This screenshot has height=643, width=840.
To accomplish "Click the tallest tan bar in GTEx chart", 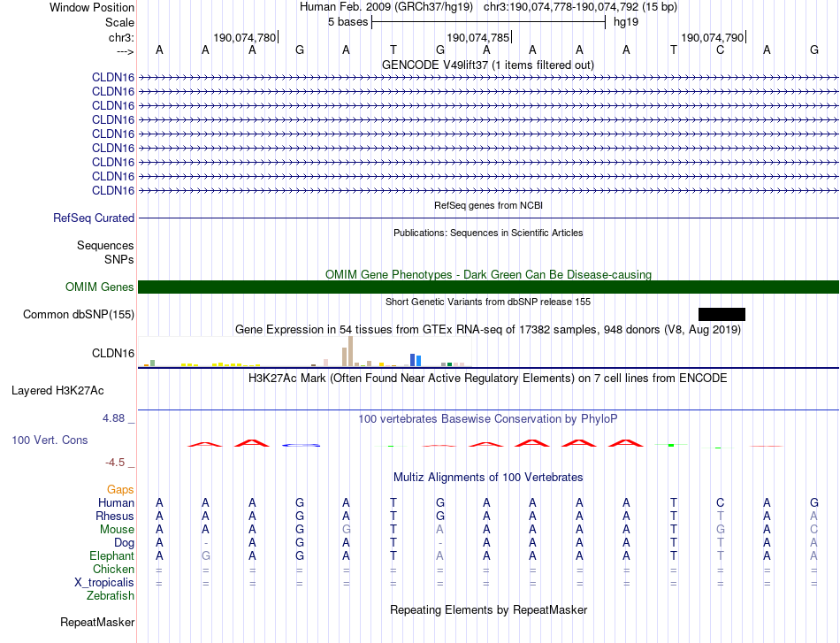I will [x=350, y=351].
